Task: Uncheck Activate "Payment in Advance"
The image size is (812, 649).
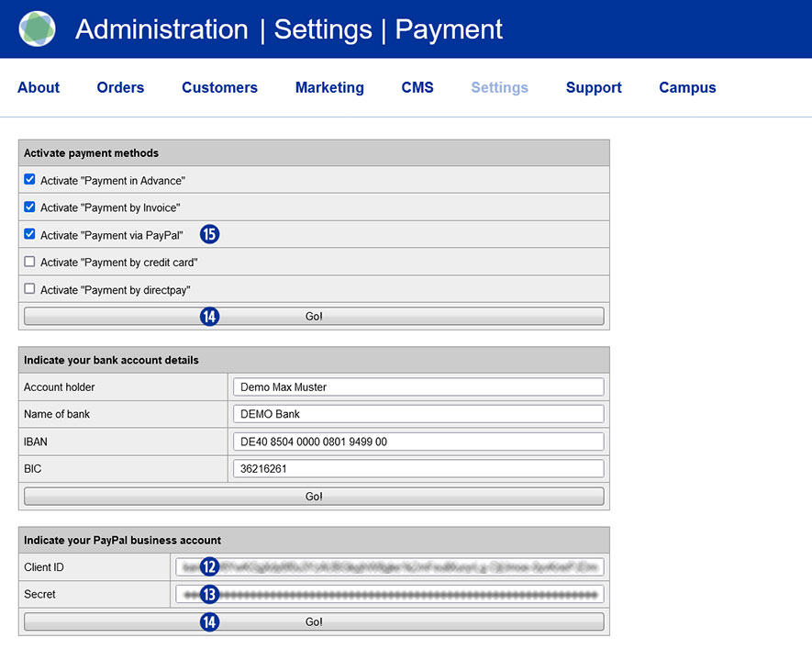Action: [29, 180]
